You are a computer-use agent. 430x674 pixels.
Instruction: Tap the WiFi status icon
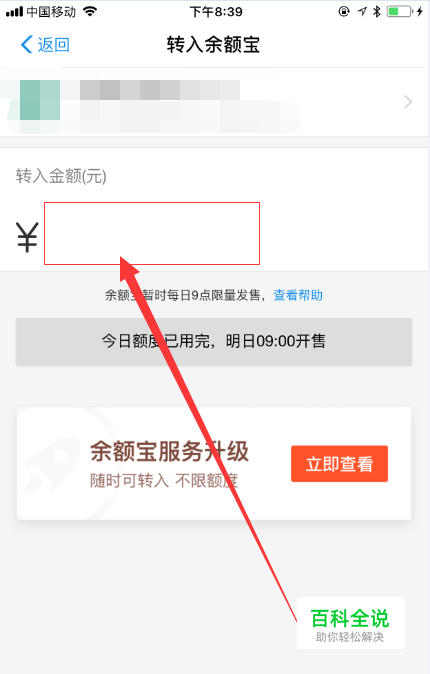tap(90, 12)
